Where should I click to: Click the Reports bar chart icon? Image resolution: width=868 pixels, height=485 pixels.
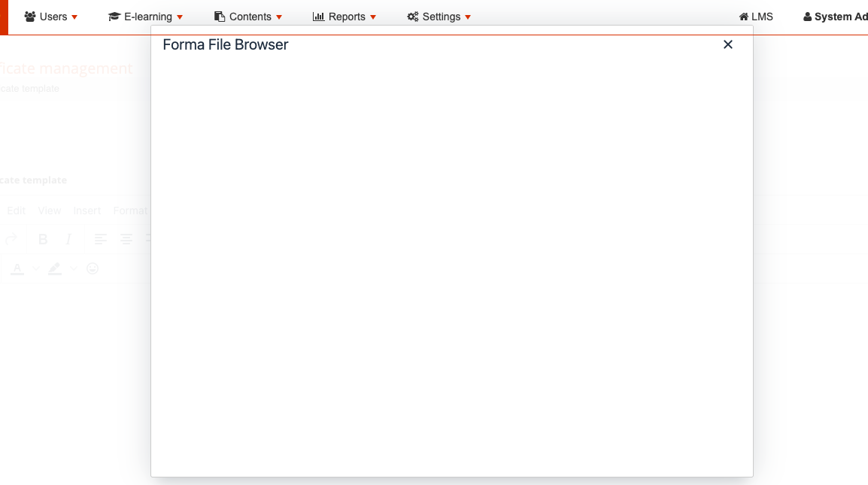[x=318, y=17]
